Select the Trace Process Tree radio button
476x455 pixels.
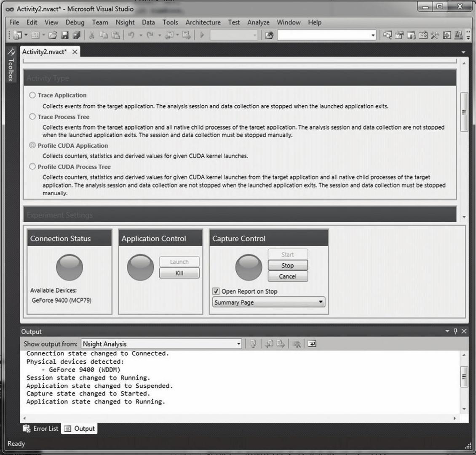pyautogui.click(x=32, y=117)
